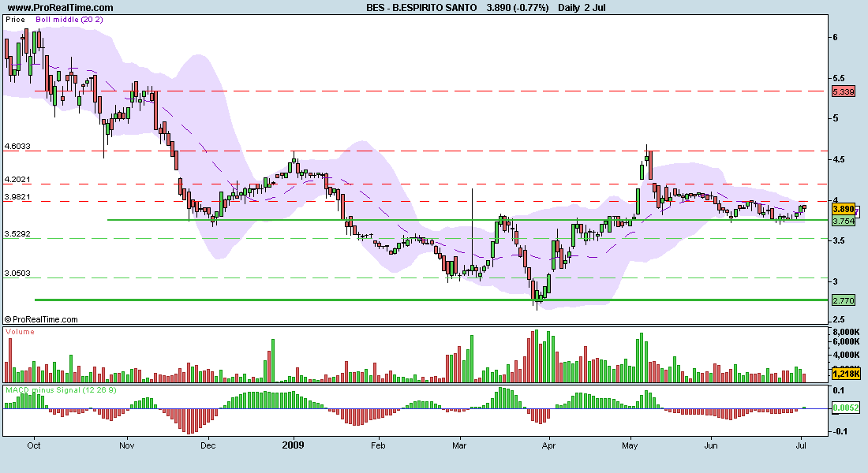868x473 pixels.
Task: Click the 4.6033 resistance level label
Action: 17,147
